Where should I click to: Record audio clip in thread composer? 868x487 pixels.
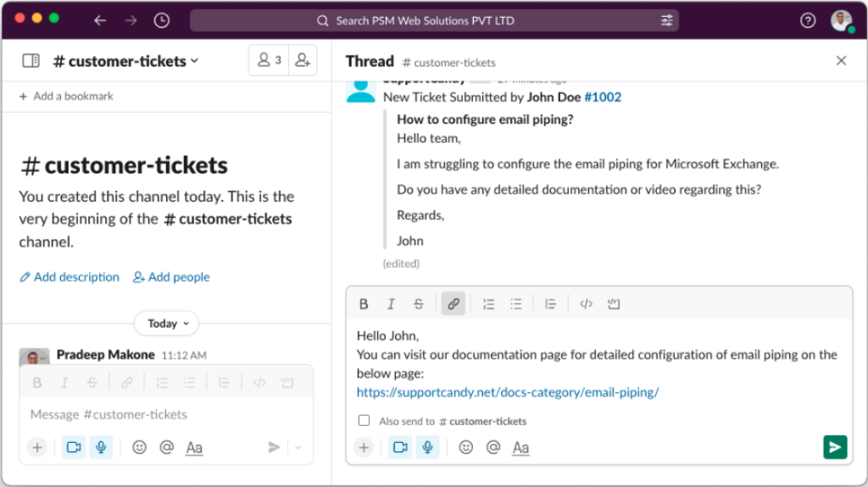point(427,447)
